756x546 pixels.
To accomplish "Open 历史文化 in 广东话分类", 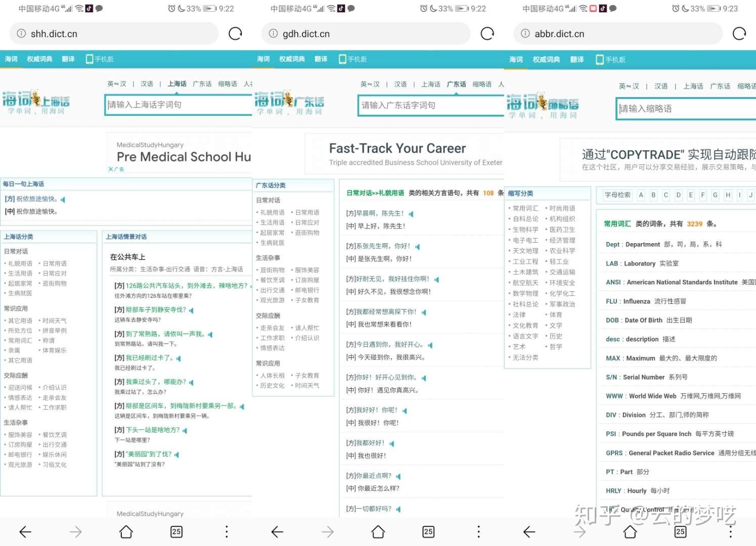I will coord(272,386).
